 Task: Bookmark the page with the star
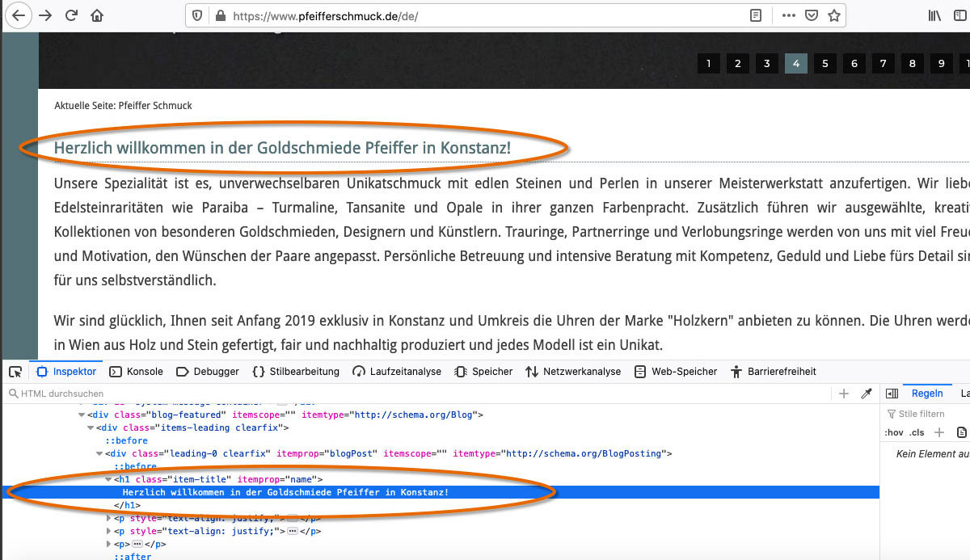tap(834, 15)
